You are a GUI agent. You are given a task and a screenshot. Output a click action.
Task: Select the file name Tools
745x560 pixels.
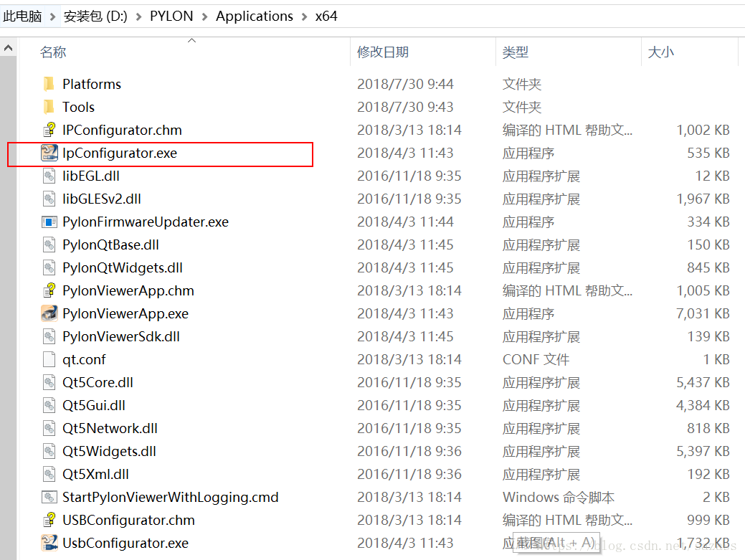[78, 107]
